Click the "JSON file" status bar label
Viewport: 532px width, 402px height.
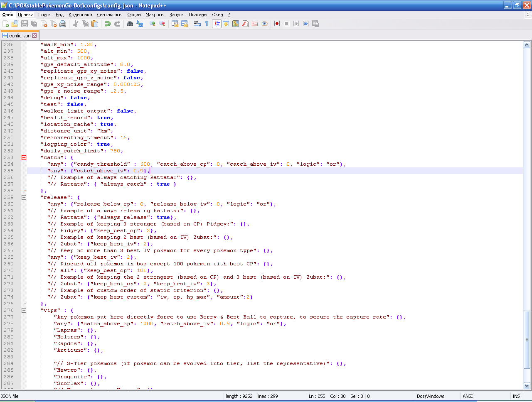pyautogui.click(x=10, y=396)
